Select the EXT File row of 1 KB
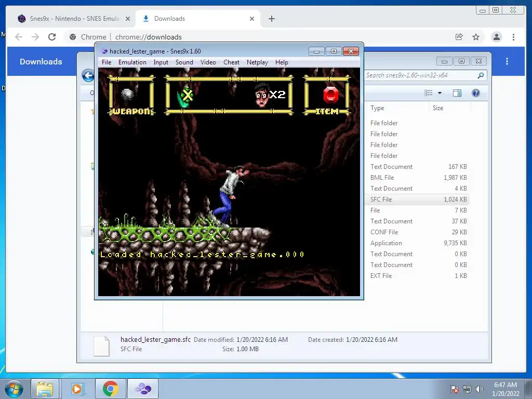 tap(418, 276)
